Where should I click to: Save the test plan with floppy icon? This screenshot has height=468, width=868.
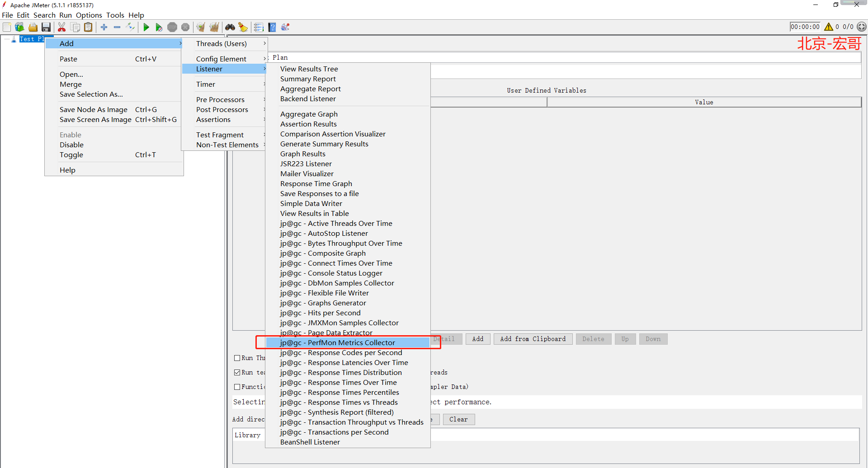tap(46, 27)
